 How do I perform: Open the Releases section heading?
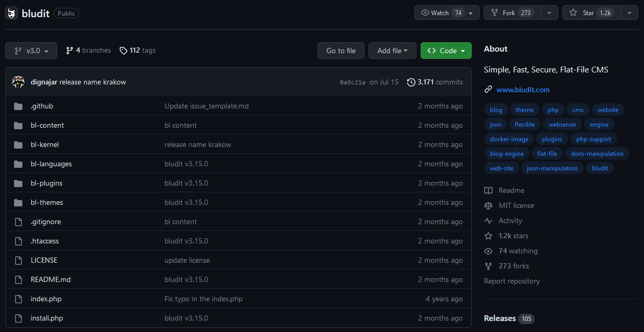500,318
